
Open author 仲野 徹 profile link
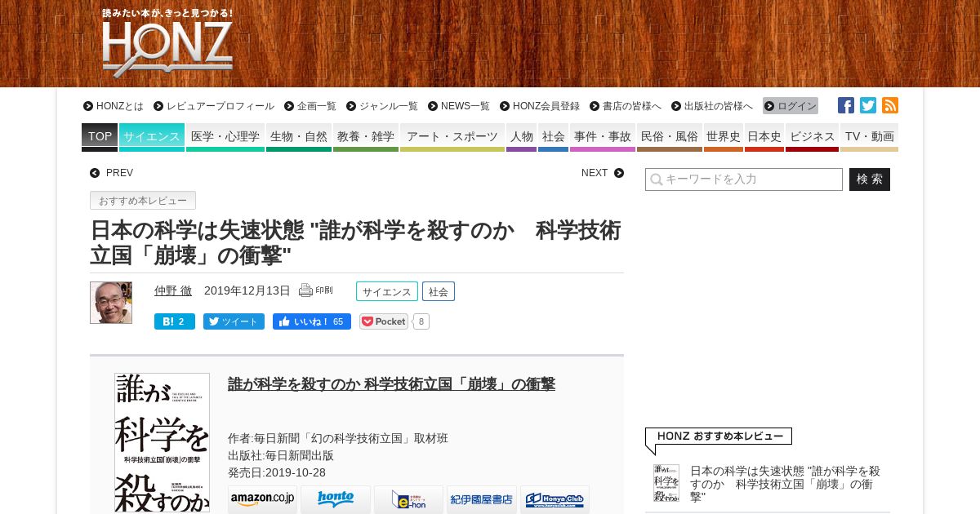point(173,290)
